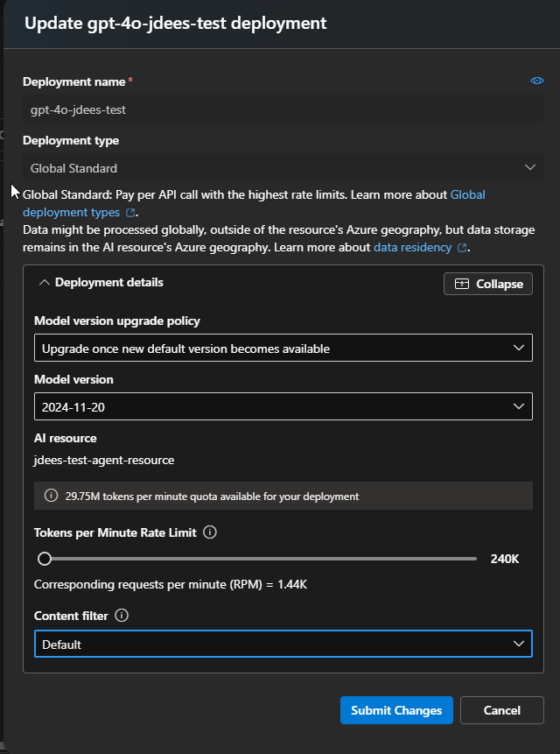Open the Content filter dropdown

click(x=283, y=644)
